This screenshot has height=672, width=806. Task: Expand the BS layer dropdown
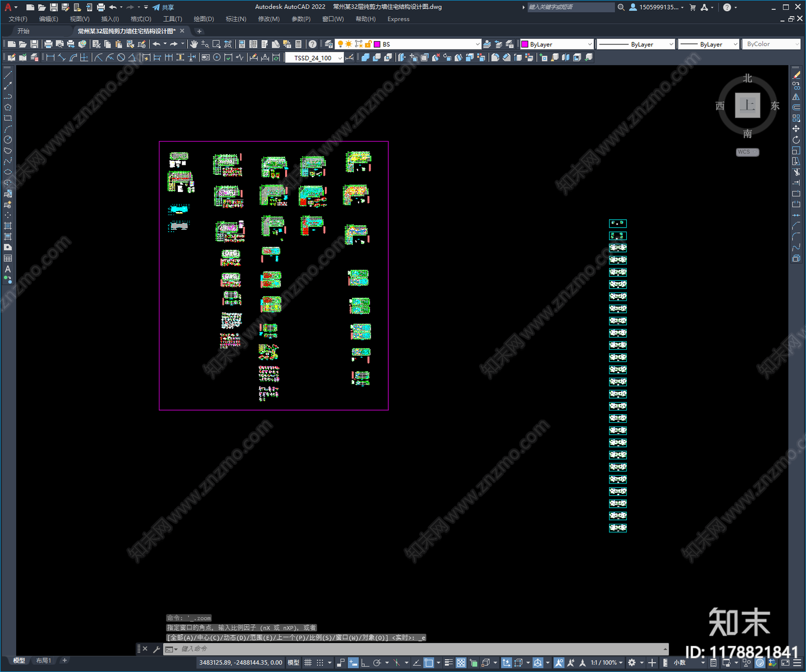478,44
